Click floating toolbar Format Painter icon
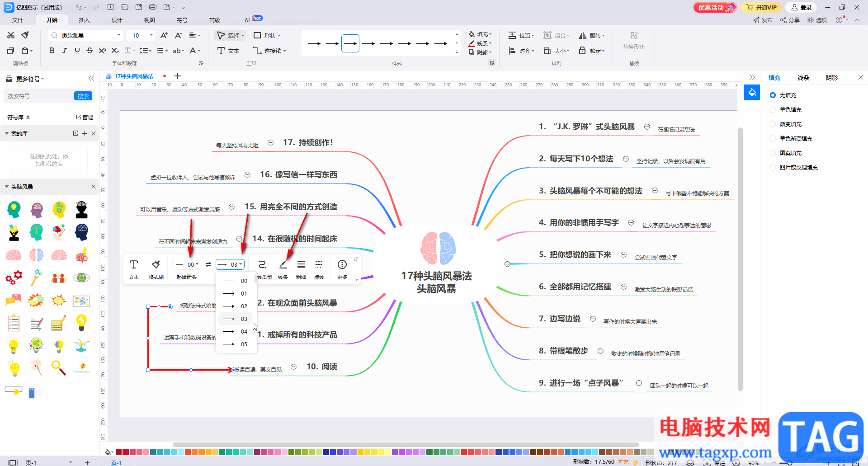The height and width of the screenshot is (466, 868). [156, 269]
